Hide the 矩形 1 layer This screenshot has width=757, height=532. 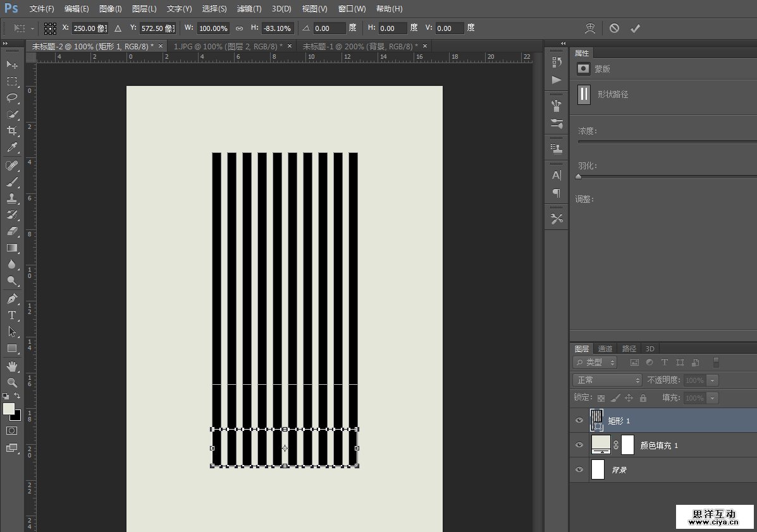pyautogui.click(x=579, y=421)
